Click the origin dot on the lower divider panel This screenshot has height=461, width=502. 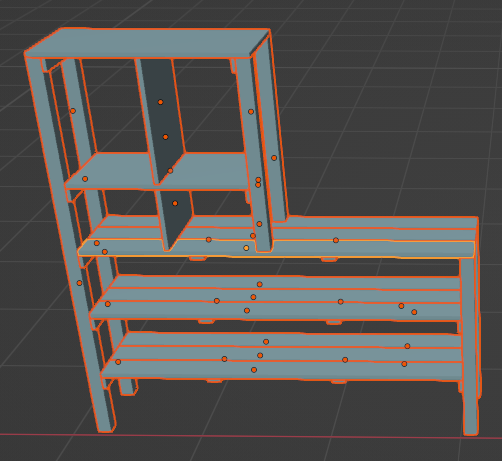click(175, 203)
